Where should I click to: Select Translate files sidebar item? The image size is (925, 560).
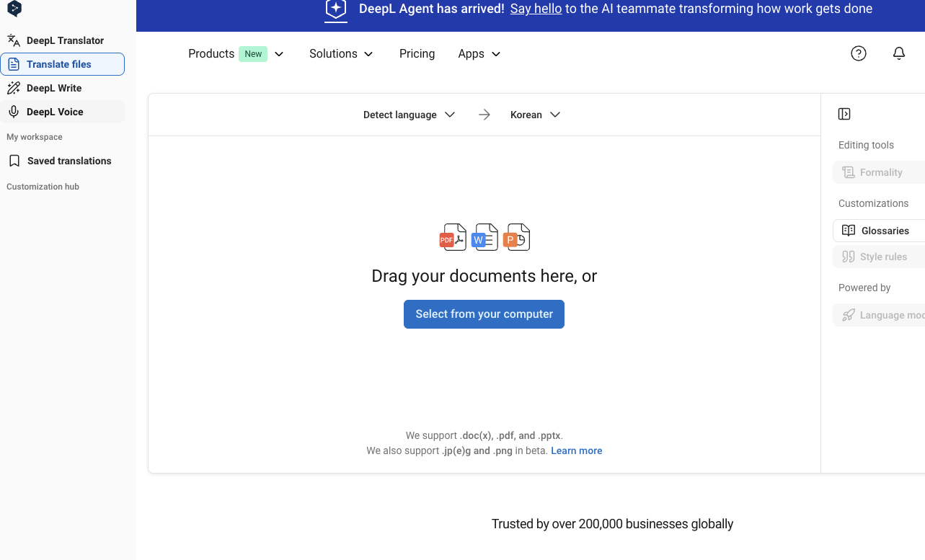click(x=63, y=64)
